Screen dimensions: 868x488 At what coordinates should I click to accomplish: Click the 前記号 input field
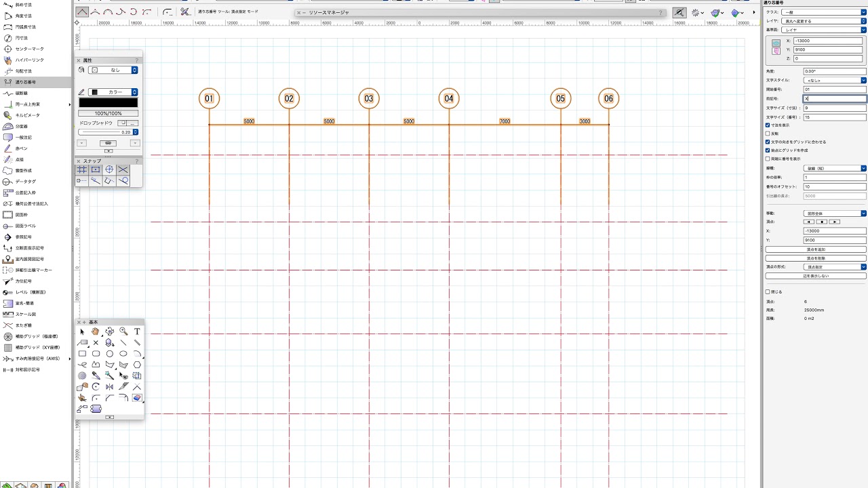point(835,98)
